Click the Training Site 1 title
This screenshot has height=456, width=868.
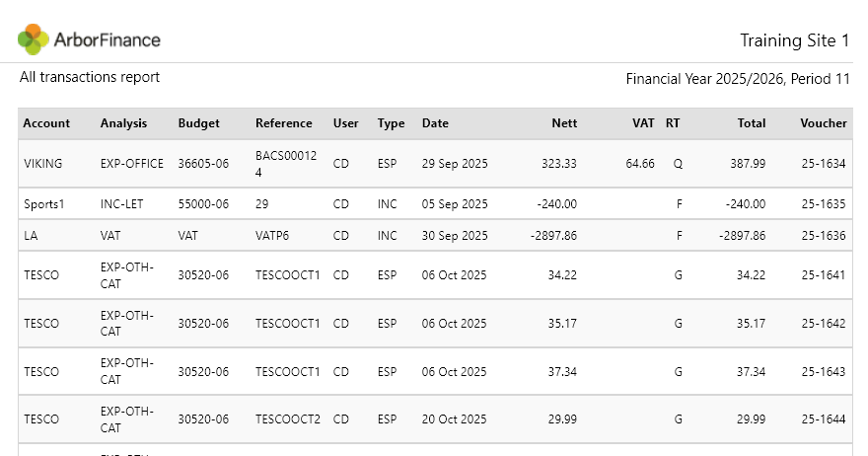(x=794, y=40)
